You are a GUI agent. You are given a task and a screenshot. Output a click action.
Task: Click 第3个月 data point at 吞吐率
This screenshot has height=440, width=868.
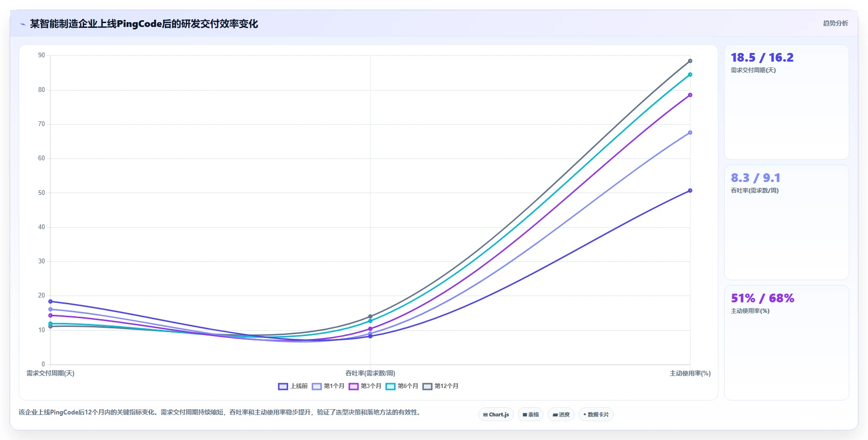pos(370,329)
